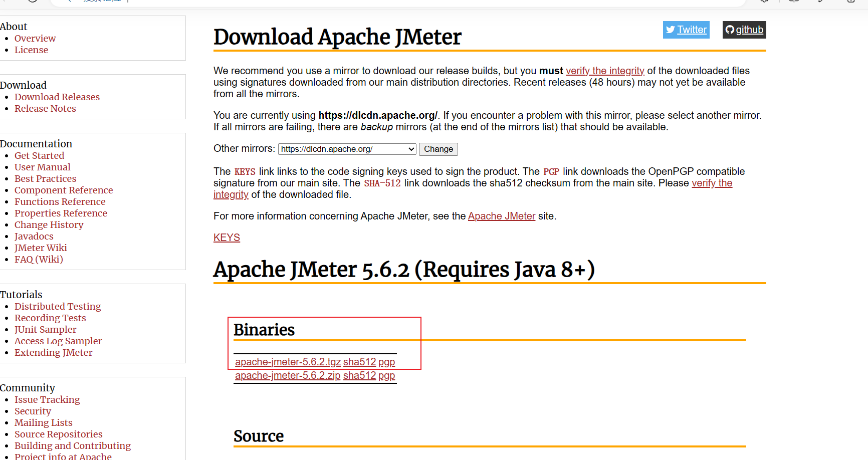Open Mailing Lists page

(43, 423)
